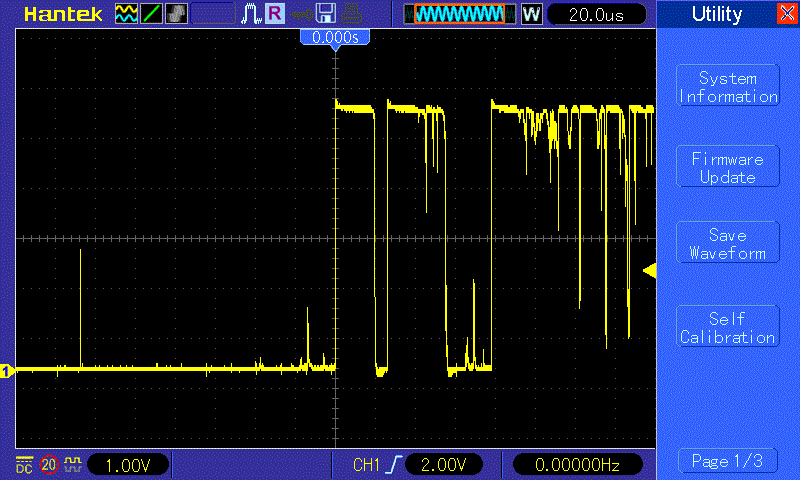
Task: Open Firmware Update
Action: (728, 166)
